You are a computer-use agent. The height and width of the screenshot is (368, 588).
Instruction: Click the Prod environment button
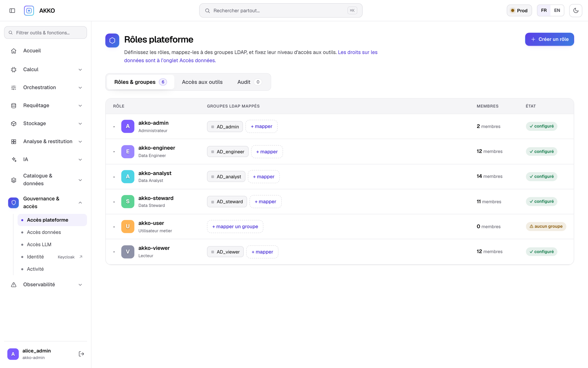click(x=519, y=10)
